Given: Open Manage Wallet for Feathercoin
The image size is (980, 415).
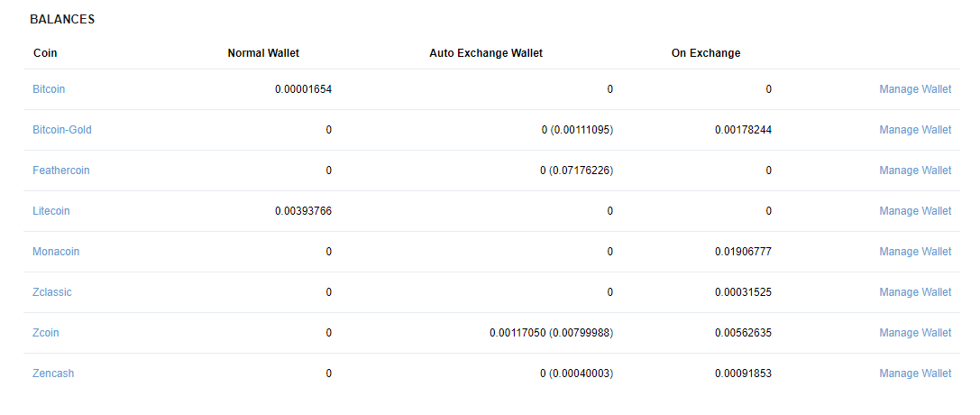Looking at the screenshot, I should [915, 171].
